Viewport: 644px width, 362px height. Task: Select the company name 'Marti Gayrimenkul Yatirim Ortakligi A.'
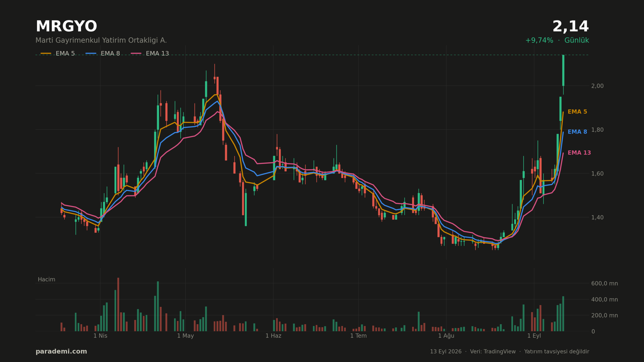[x=101, y=41]
